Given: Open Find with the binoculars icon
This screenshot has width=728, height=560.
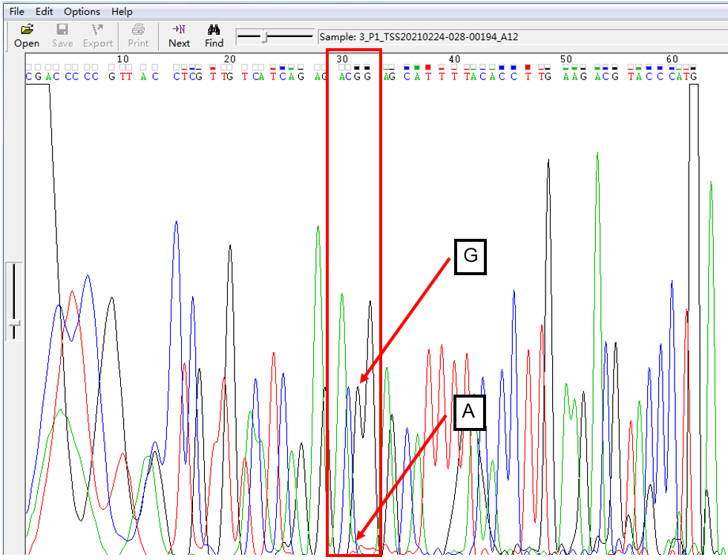Looking at the screenshot, I should [214, 36].
